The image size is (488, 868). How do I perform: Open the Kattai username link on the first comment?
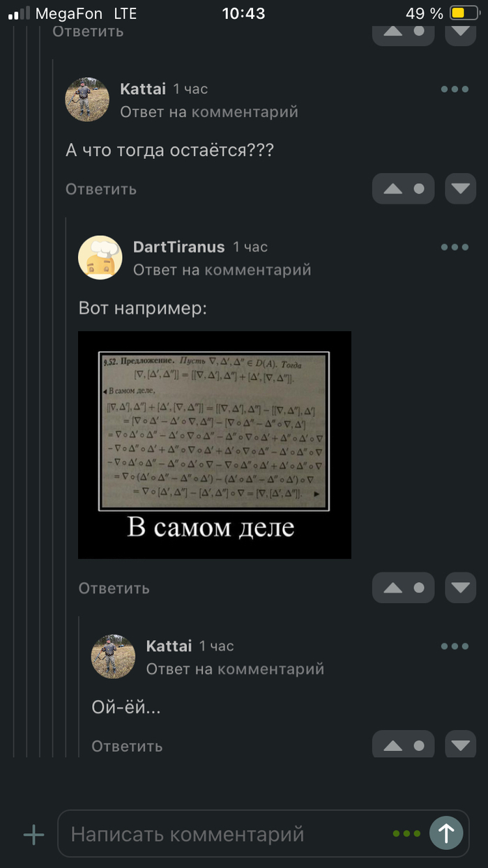pos(143,89)
